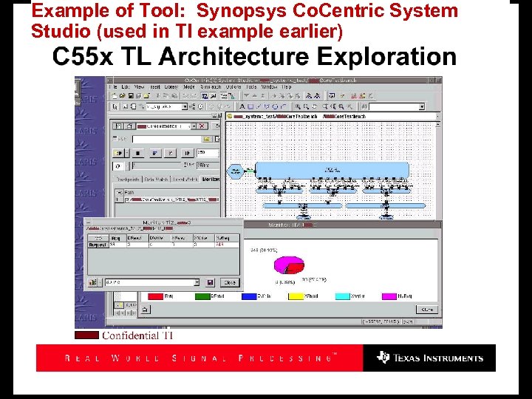The width and height of the screenshot is (532, 399).
Task: Open the Simulation menu
Action: 211,87
